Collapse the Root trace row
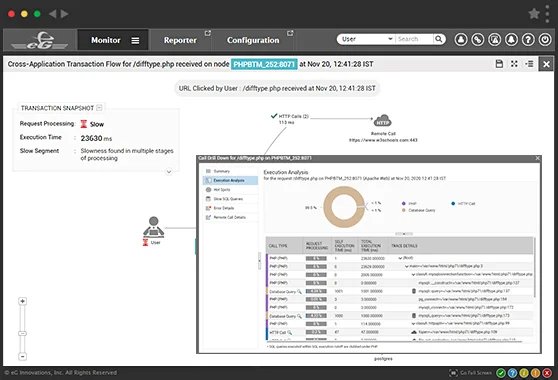558x380 pixels. pyautogui.click(x=400, y=258)
